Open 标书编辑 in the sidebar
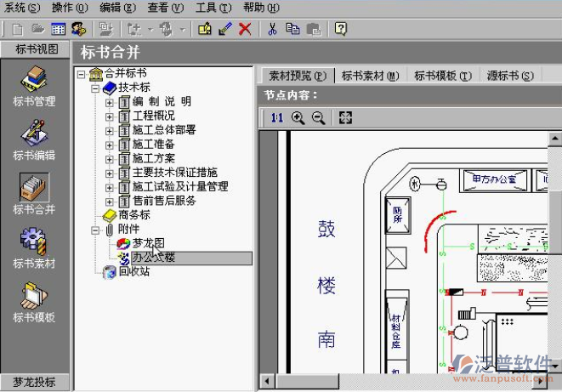The width and height of the screenshot is (562, 392). pos(34,140)
